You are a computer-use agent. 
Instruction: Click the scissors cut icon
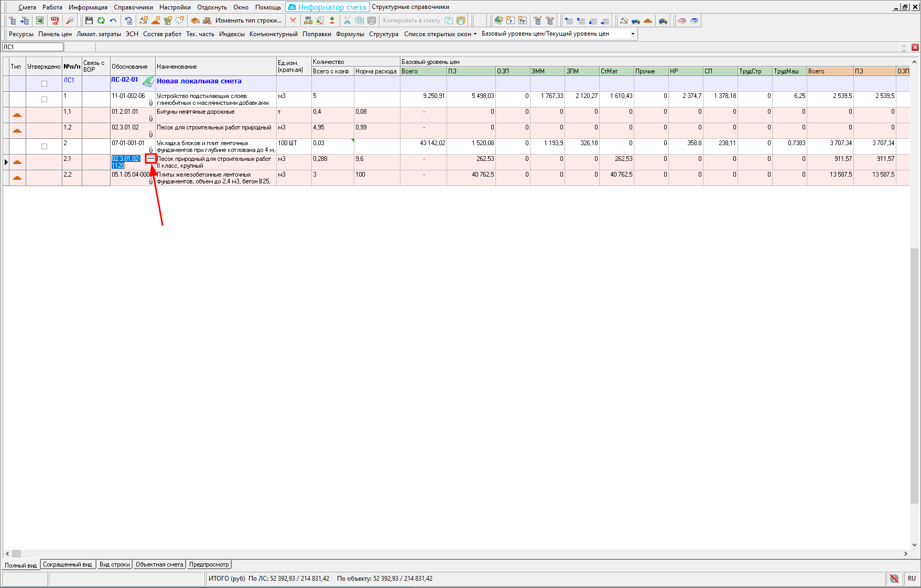coord(347,20)
